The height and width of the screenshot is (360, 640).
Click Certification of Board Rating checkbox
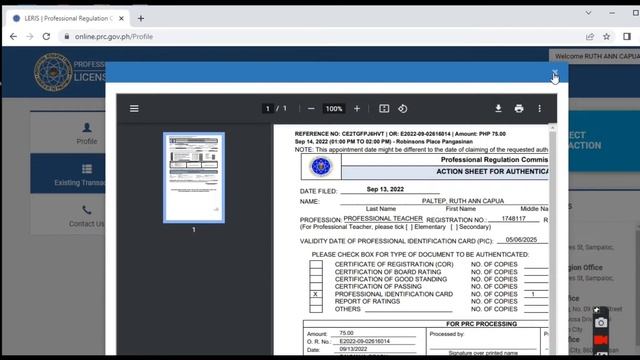(316, 272)
